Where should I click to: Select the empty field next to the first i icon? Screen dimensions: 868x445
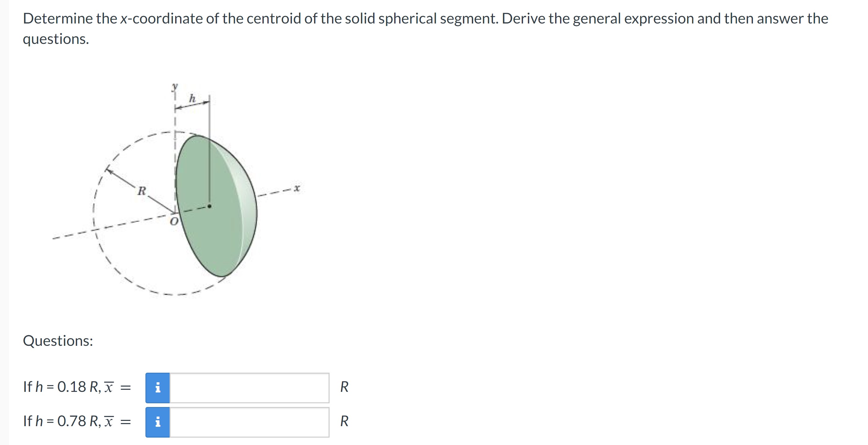point(249,388)
